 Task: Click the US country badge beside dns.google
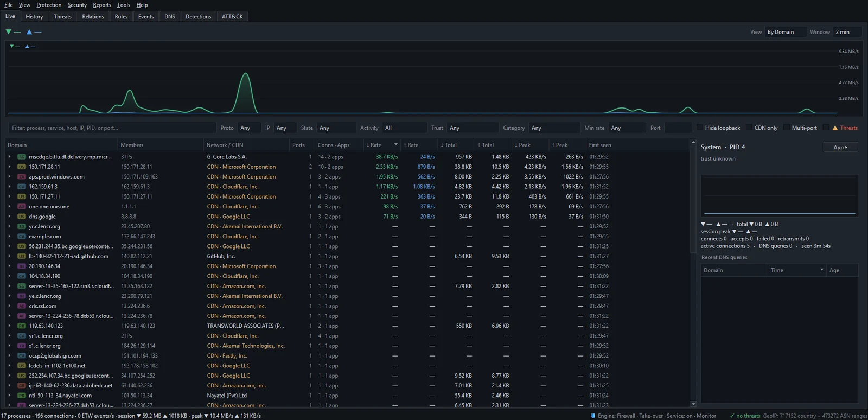coord(22,217)
